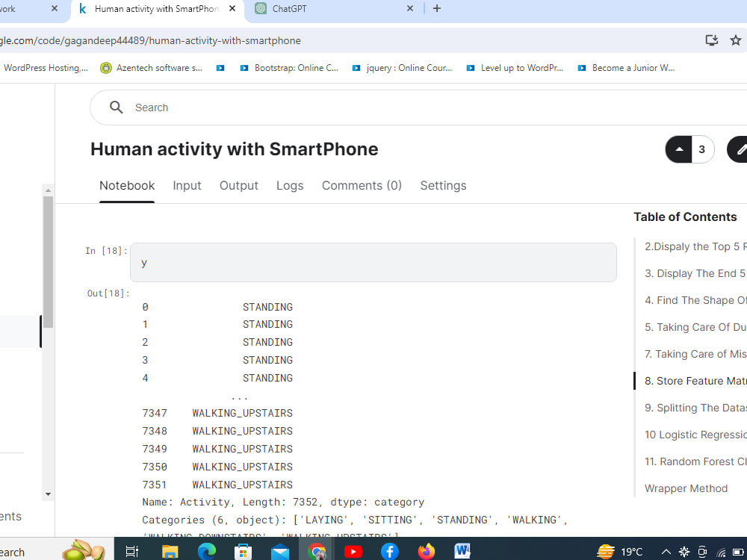Click the unlabeled bookmark icon after Azentech
Image resolution: width=747 pixels, height=560 pixels.
(x=220, y=68)
